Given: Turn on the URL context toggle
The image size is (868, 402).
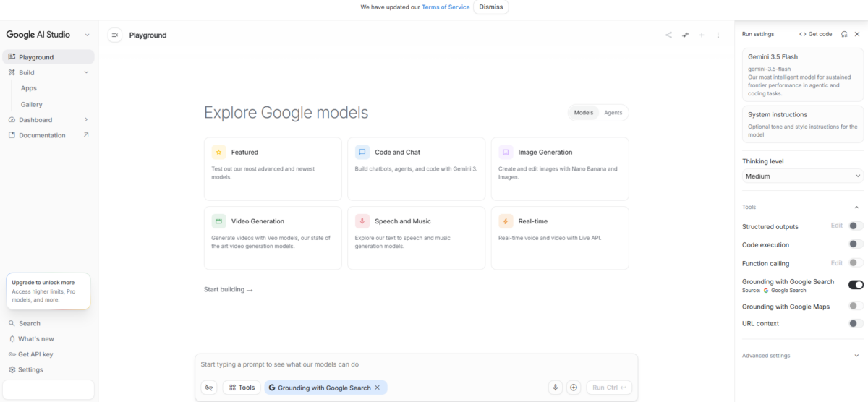Looking at the screenshot, I should click(856, 323).
